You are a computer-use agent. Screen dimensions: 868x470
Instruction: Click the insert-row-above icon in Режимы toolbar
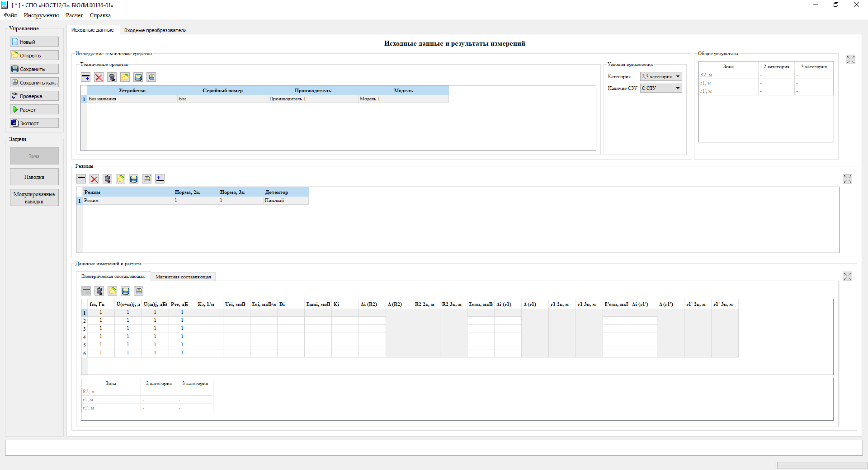160,179
